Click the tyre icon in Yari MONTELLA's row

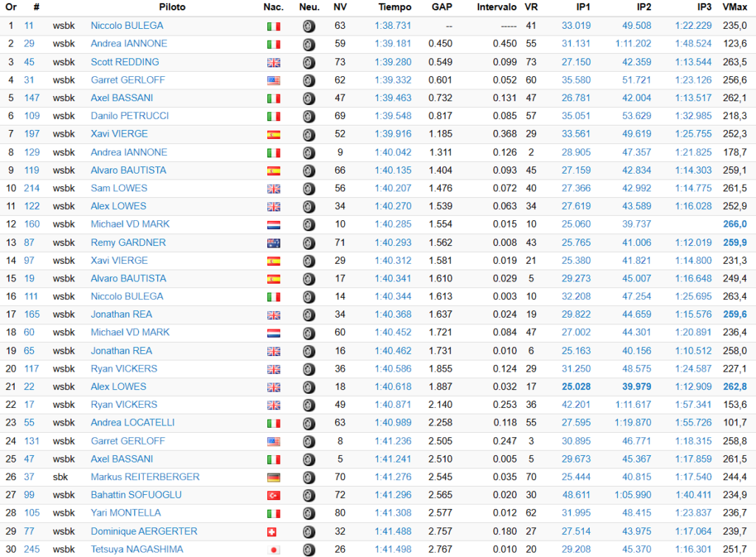tap(309, 513)
